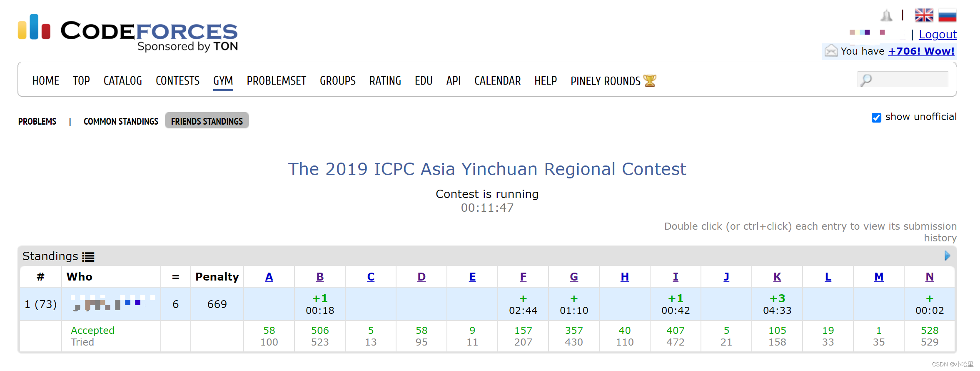Switch language using the Russian flag
This screenshot has height=371, width=980.
[947, 15]
